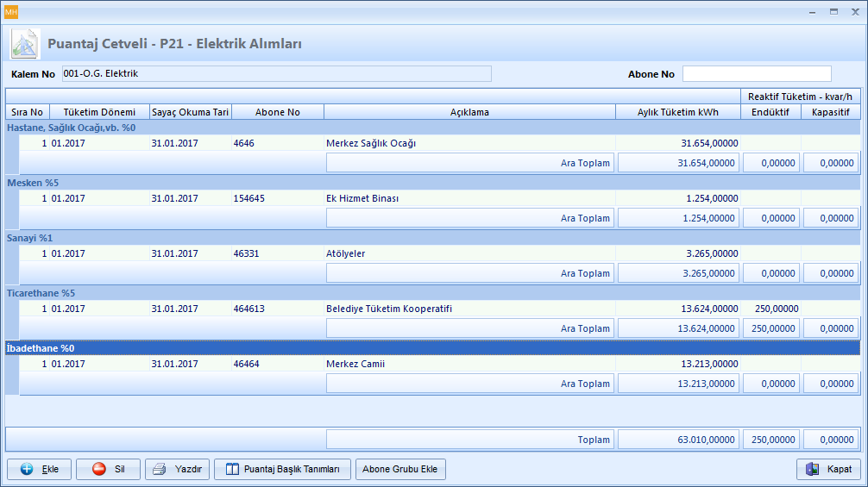This screenshot has width=868, height=487.
Task: Click the MH application icon in title bar
Action: pyautogui.click(x=11, y=11)
